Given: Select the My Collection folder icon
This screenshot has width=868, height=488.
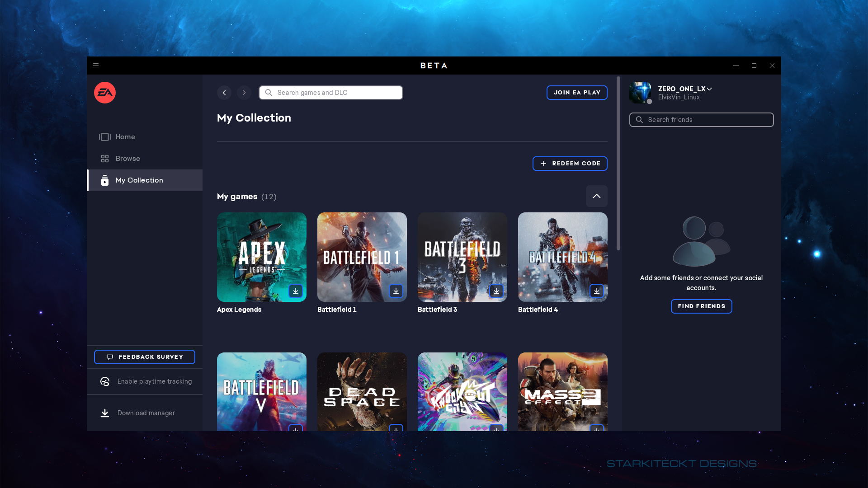Looking at the screenshot, I should tap(104, 180).
